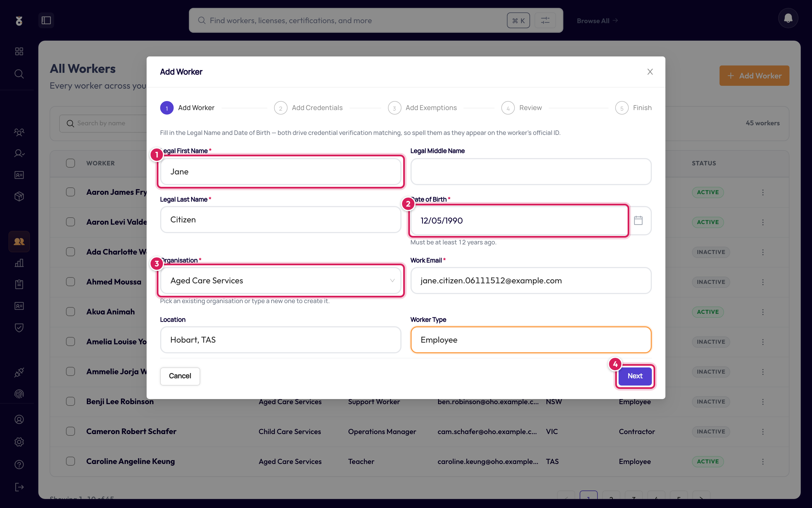Toggle the sidebar panel icon

pyautogui.click(x=46, y=21)
